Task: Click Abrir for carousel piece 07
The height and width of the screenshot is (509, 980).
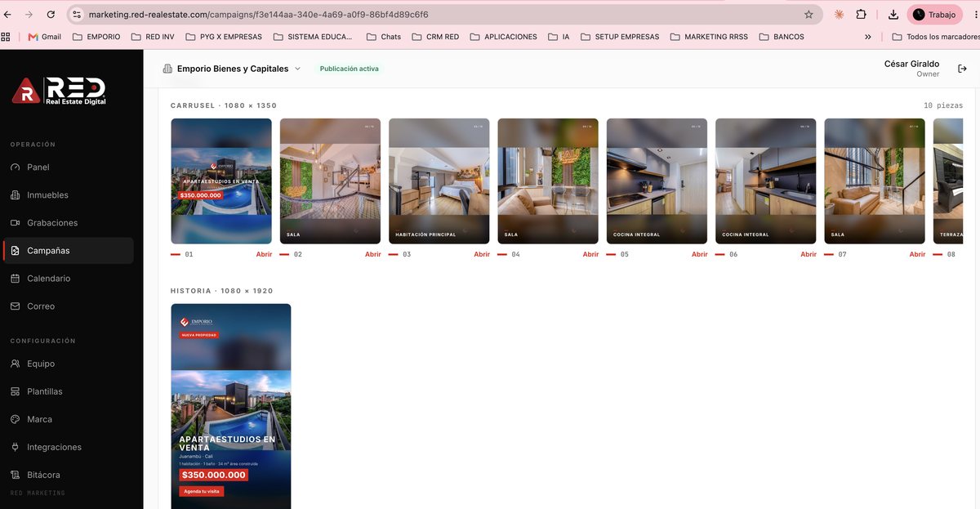Action: coord(917,254)
